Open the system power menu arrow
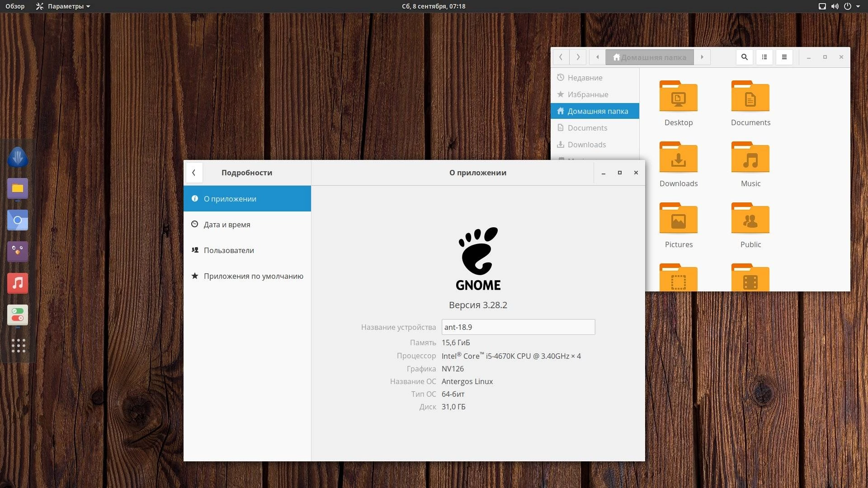The width and height of the screenshot is (868, 488). pyautogui.click(x=858, y=6)
